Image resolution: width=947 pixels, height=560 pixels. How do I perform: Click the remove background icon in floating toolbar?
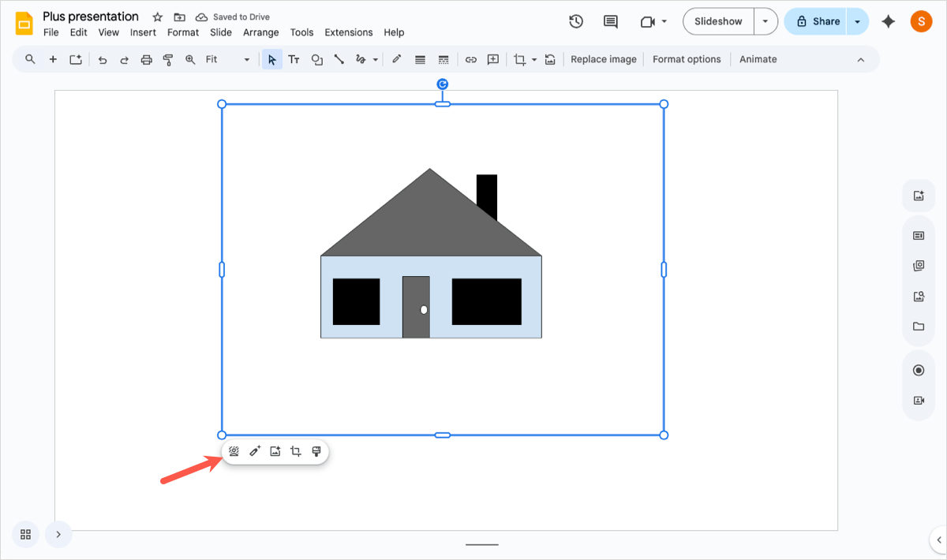pyautogui.click(x=234, y=452)
